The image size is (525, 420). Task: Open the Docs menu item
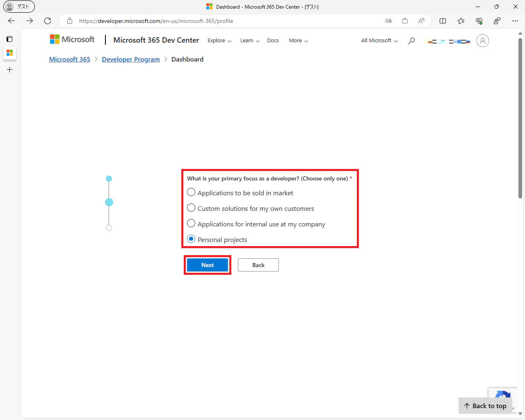[x=273, y=41]
